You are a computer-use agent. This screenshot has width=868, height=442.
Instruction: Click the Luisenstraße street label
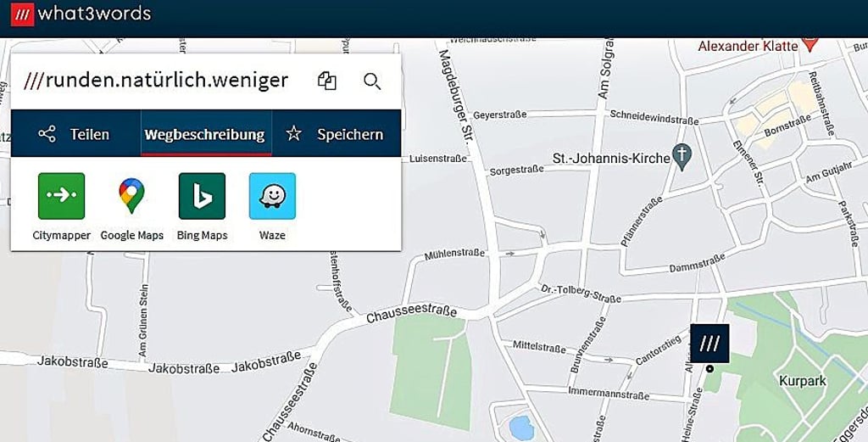(438, 159)
